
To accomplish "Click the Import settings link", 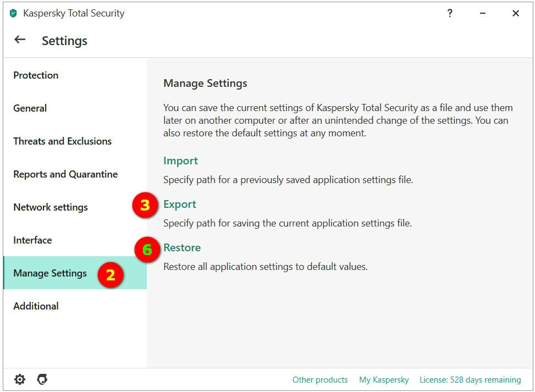I will (180, 161).
